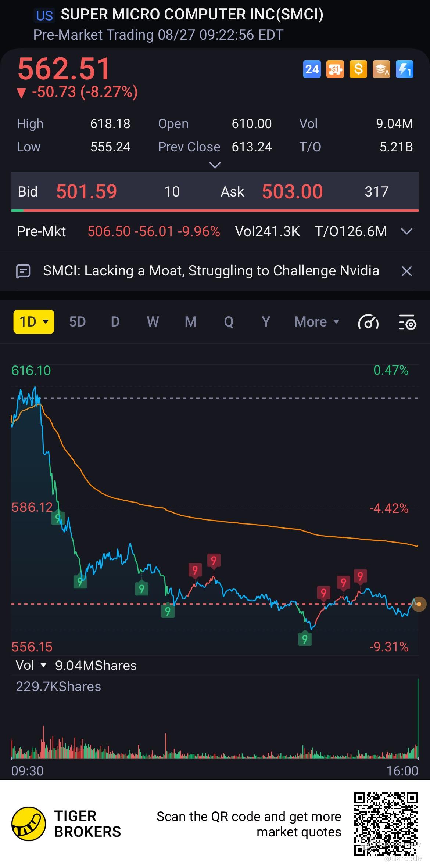
Task: Switch chart to W weekly view
Action: (x=153, y=322)
